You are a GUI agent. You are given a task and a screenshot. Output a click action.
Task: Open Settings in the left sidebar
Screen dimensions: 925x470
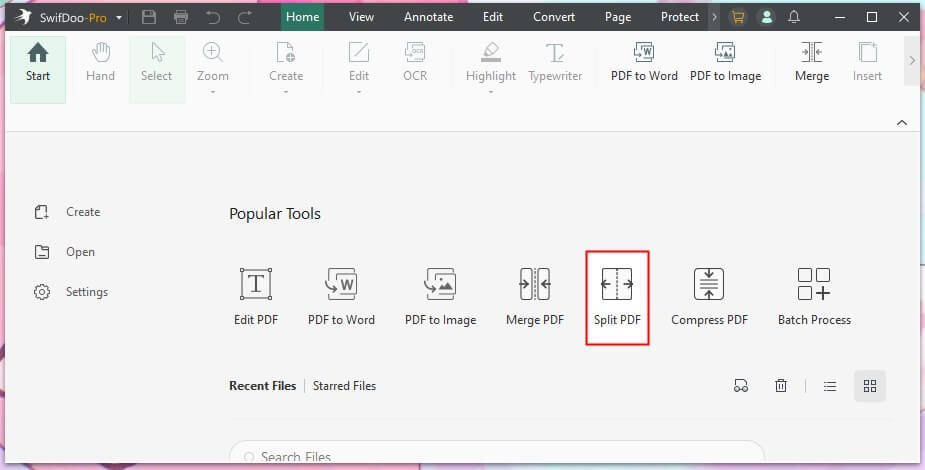click(x=71, y=292)
